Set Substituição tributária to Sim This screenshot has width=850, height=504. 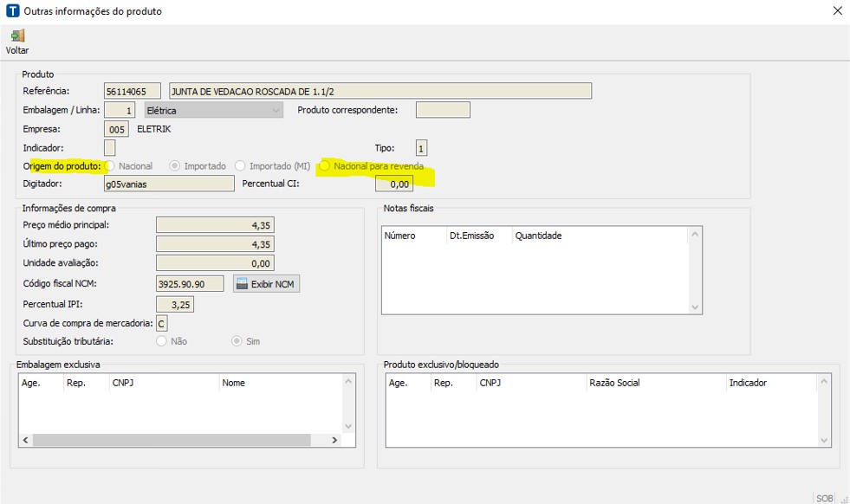[237, 341]
